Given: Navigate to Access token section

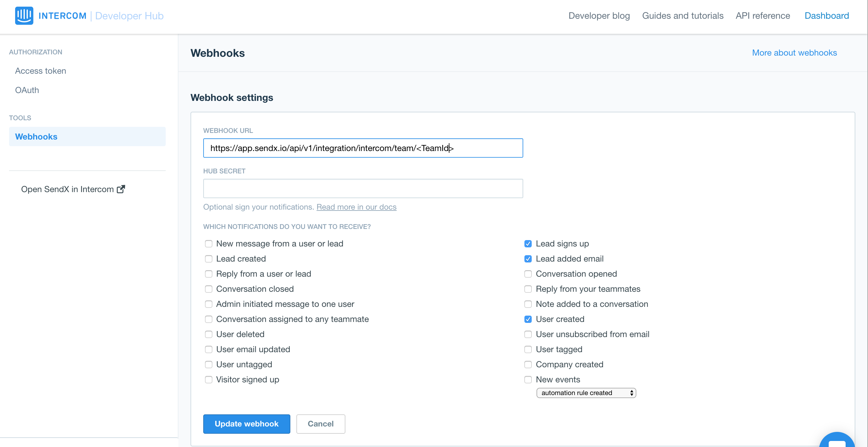Looking at the screenshot, I should click(41, 70).
